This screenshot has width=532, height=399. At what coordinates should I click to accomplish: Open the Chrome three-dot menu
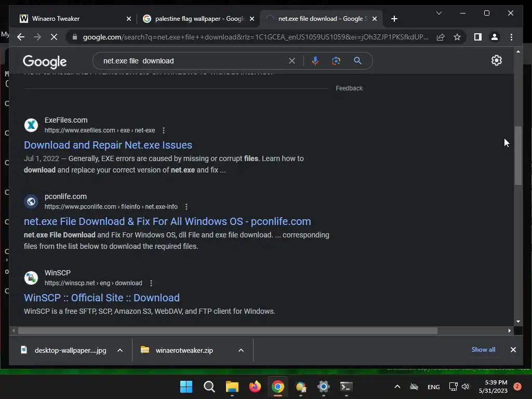pyautogui.click(x=511, y=37)
